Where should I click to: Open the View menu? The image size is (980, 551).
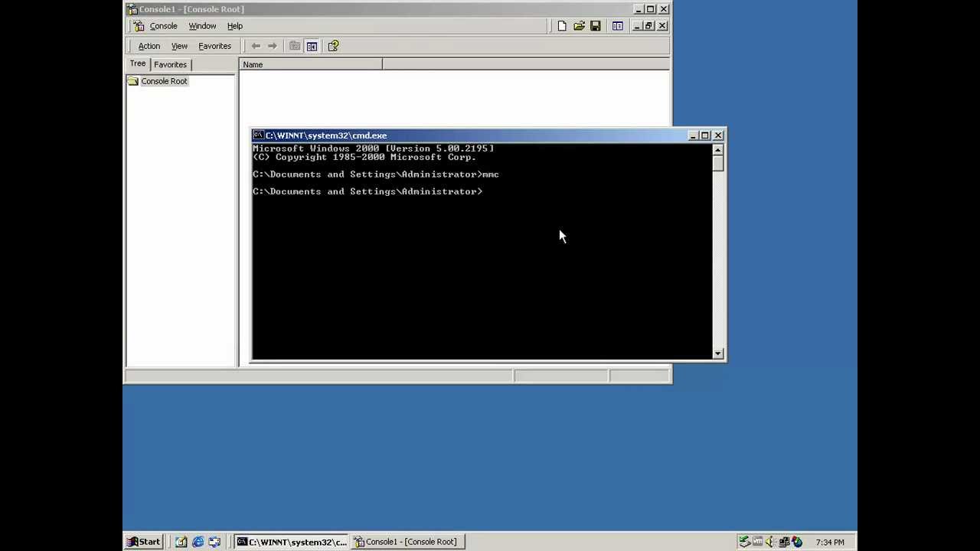point(179,46)
